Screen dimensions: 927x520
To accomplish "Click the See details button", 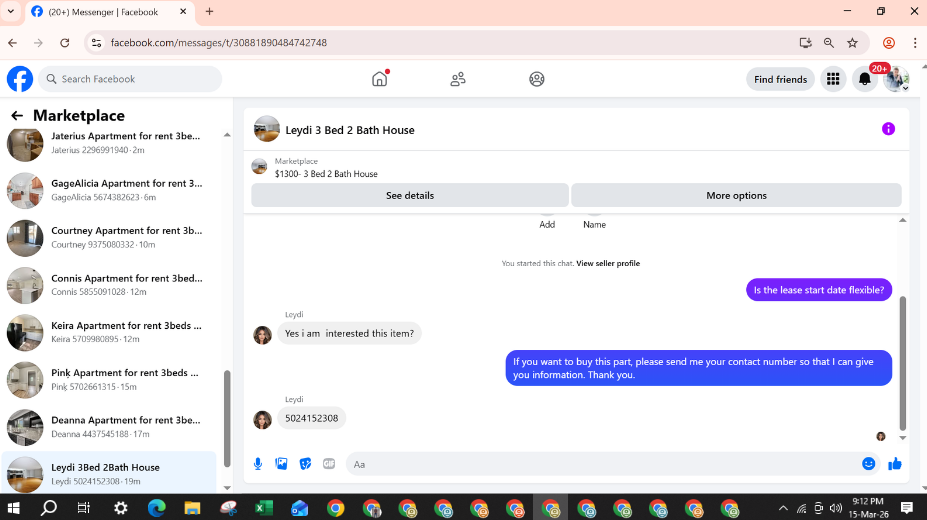I will (410, 196).
